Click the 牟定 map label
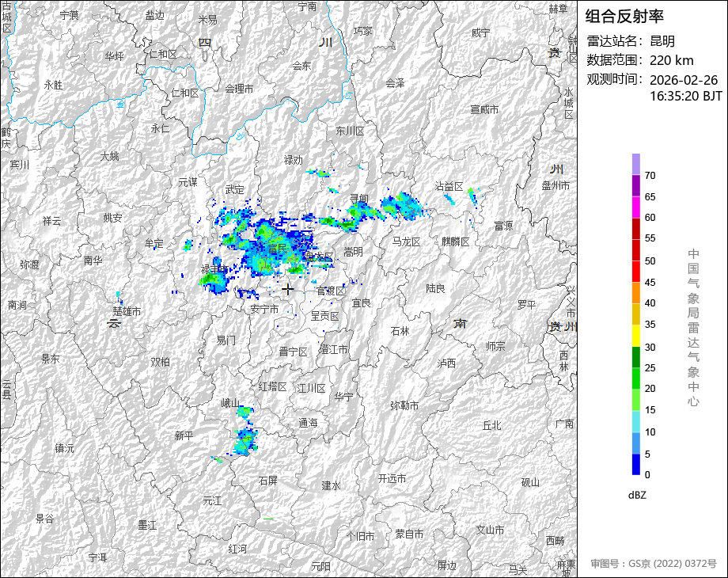Viewport: 728px width, 578px height. [x=154, y=242]
